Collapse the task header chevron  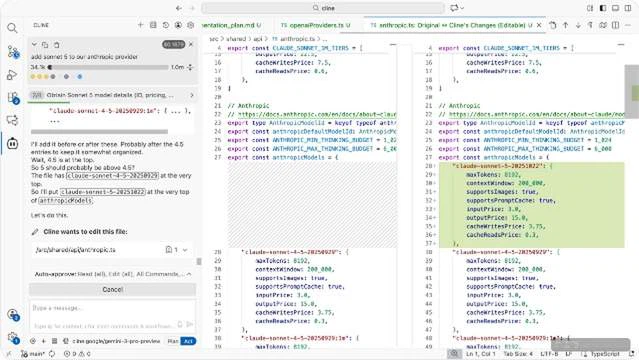pyautogui.click(x=34, y=44)
